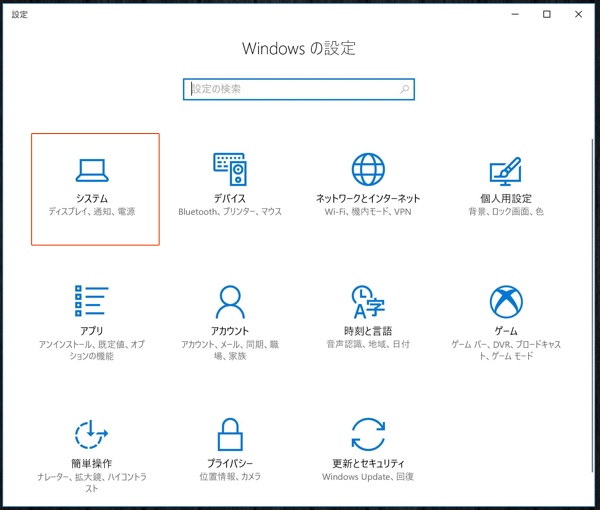This screenshot has width=600, height=510.
Task: Click the 背景、ロック画面、色 description
Action: point(506,212)
